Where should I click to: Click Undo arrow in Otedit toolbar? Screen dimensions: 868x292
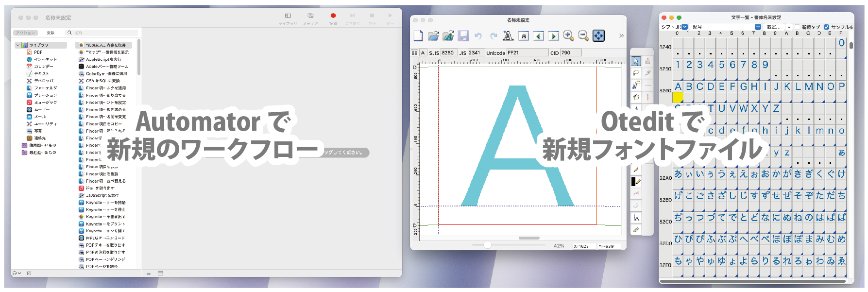click(x=478, y=36)
